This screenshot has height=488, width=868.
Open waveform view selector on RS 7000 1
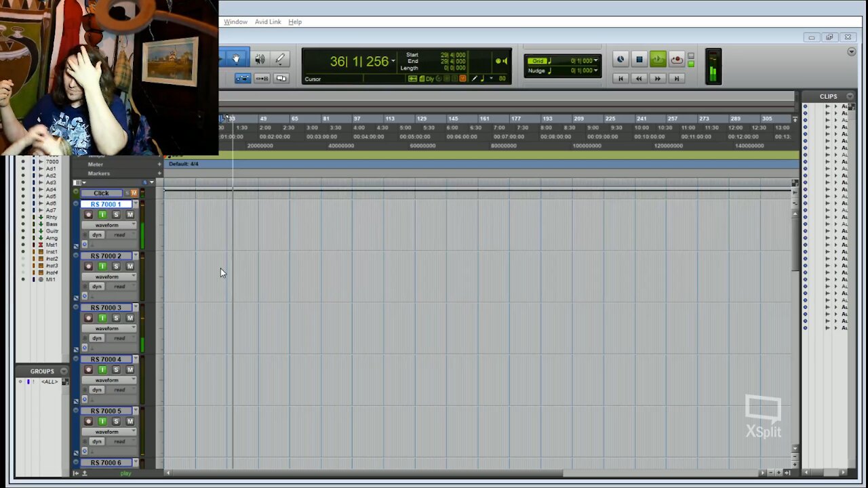coord(108,225)
